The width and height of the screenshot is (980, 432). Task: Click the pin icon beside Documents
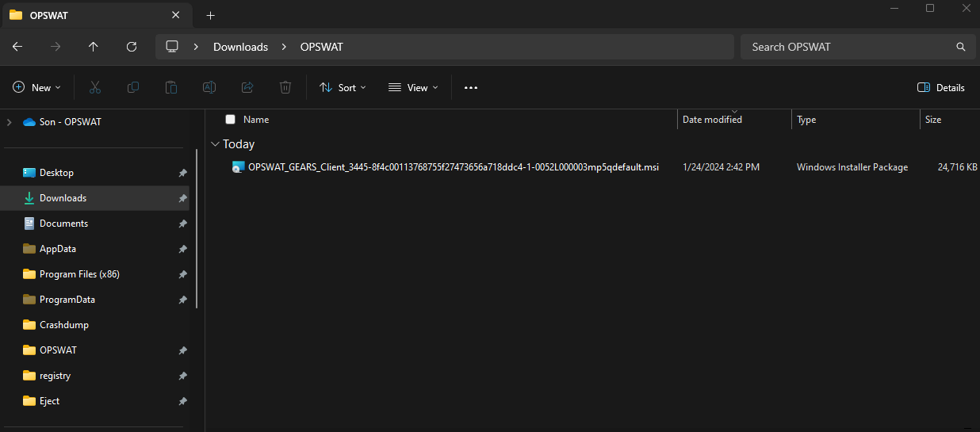pos(183,224)
